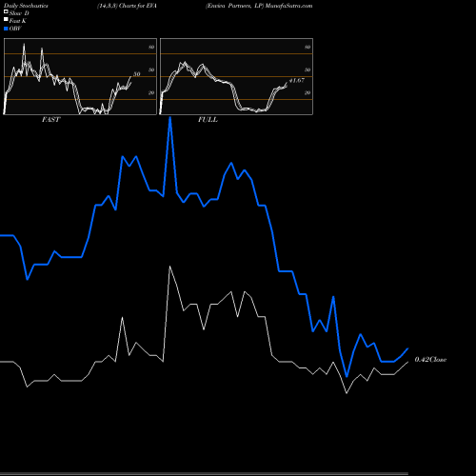Screen dimensions: 476x476
Task: Select the 'Daily Stochastics' title text
Action: [26, 6]
